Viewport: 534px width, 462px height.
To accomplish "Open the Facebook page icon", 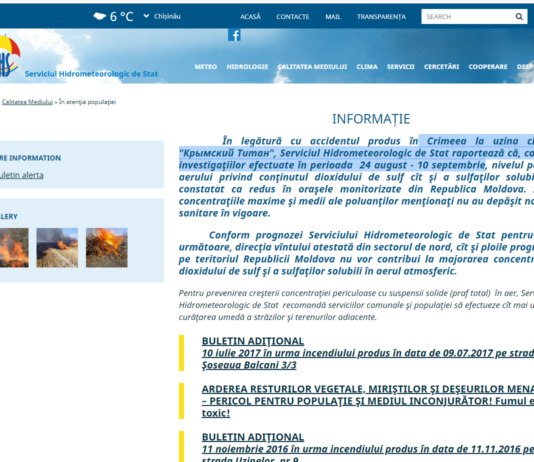I will pos(234,35).
